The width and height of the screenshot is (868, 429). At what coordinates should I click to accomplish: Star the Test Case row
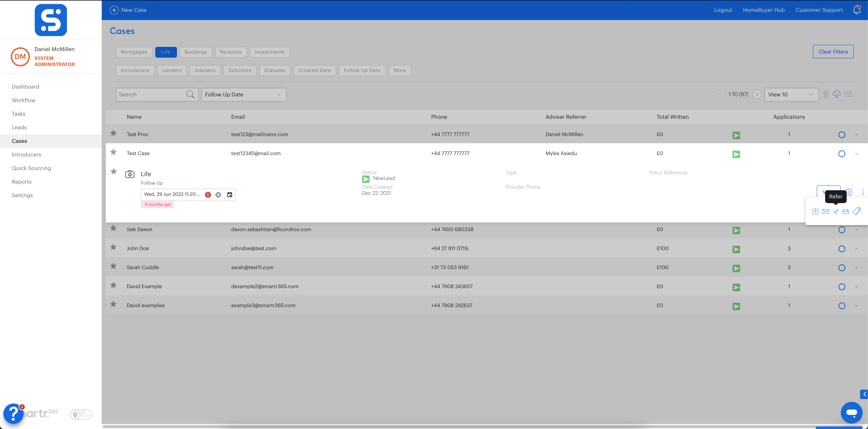(114, 152)
